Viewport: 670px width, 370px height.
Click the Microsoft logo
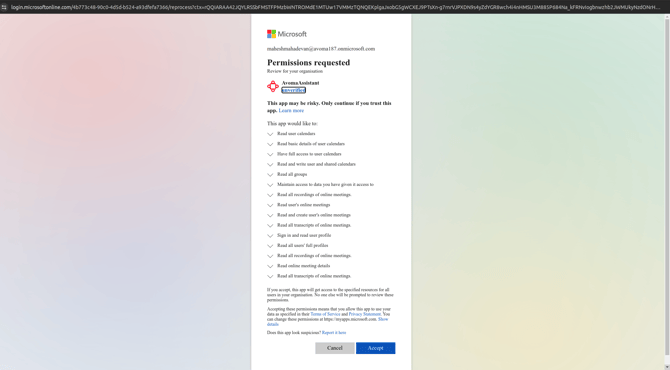pos(287,34)
